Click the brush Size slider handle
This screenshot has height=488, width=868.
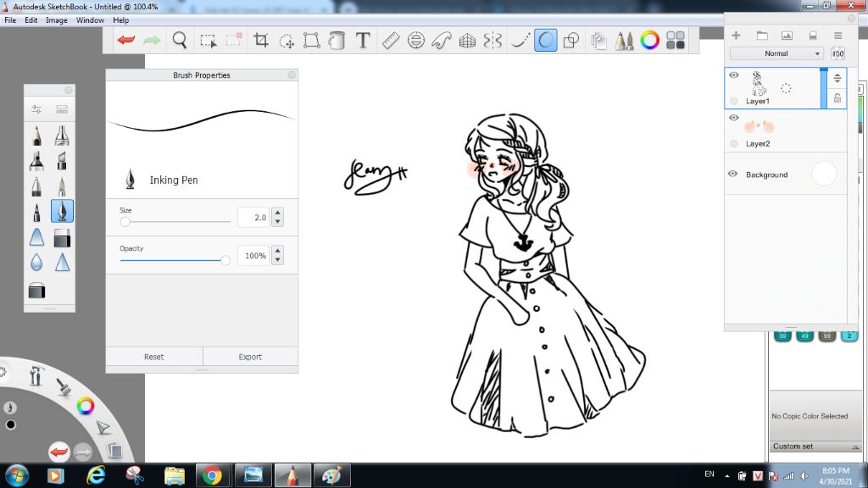click(125, 222)
